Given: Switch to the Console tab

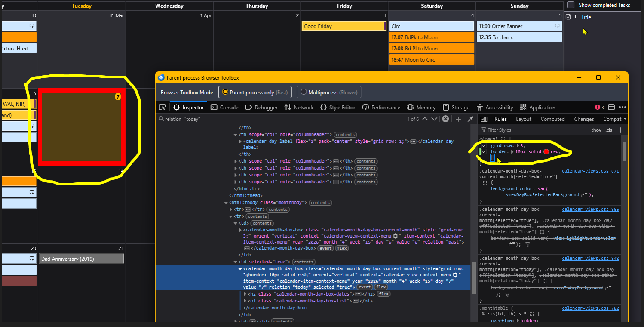Looking at the screenshot, I should [x=224, y=108].
